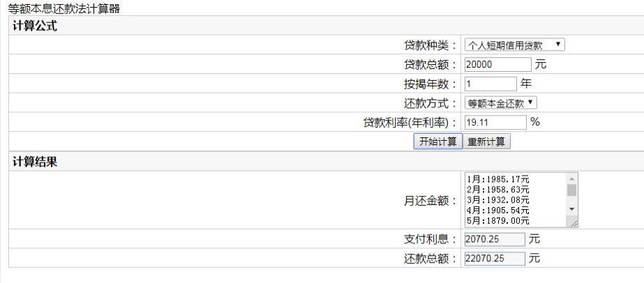The width and height of the screenshot is (644, 283).
Task: Select the 贷款利率 annual rate input field
Action: tap(495, 122)
